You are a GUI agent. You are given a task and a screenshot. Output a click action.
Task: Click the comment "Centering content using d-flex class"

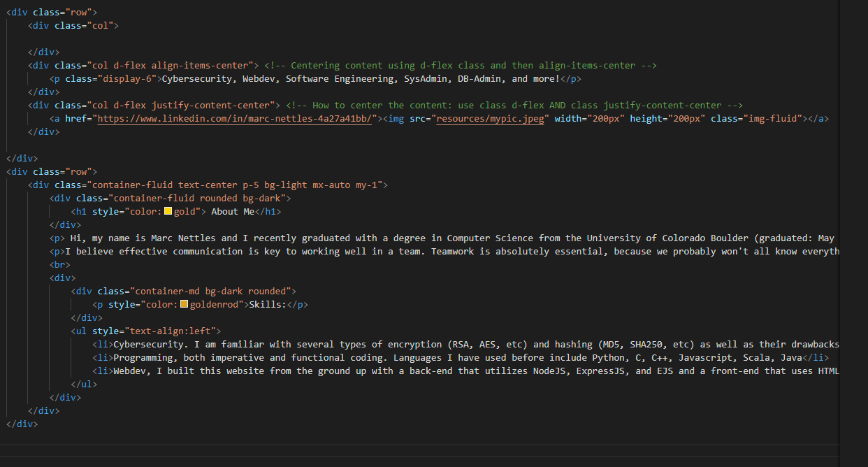click(x=382, y=66)
